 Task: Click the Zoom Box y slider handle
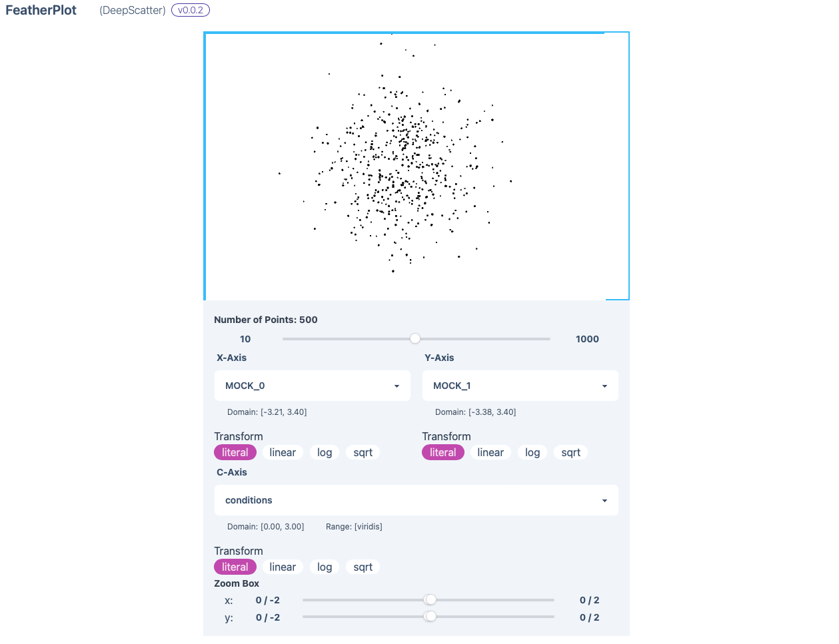428,616
